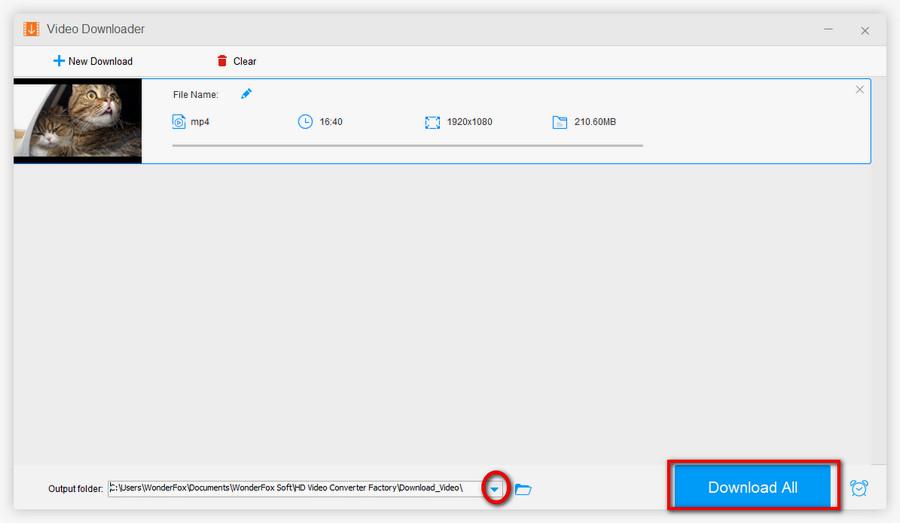Screen dimensions: 900x523
Task: Clear the download list
Action: coord(236,61)
